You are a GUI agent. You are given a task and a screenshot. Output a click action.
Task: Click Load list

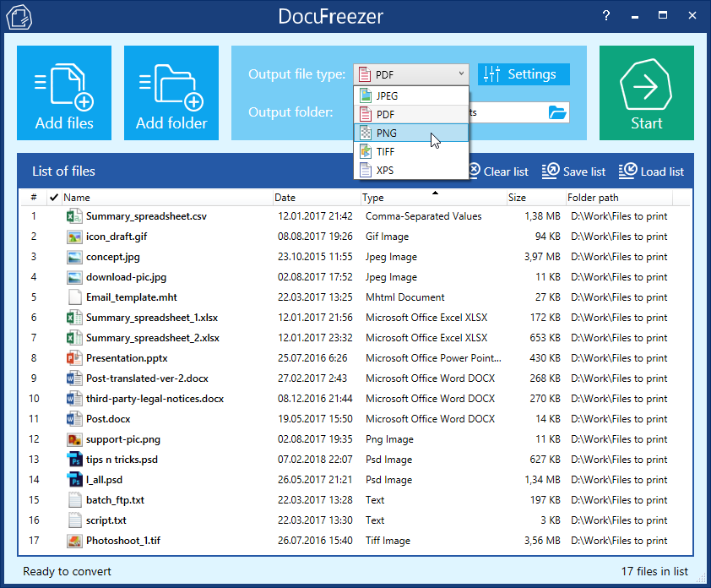651,171
